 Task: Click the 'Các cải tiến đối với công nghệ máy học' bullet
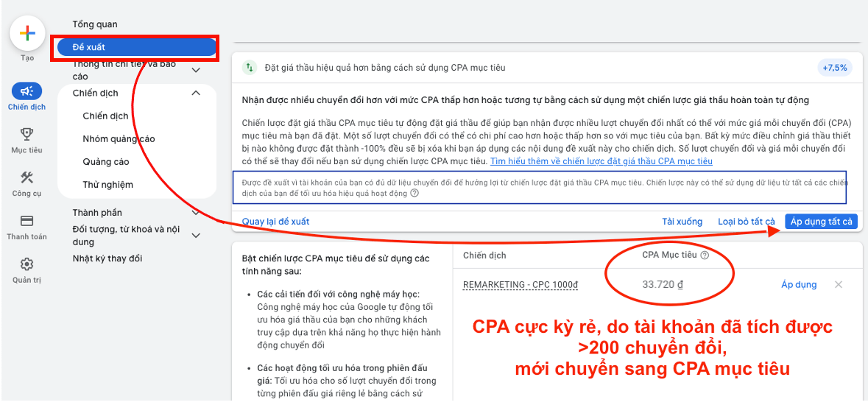point(338,294)
